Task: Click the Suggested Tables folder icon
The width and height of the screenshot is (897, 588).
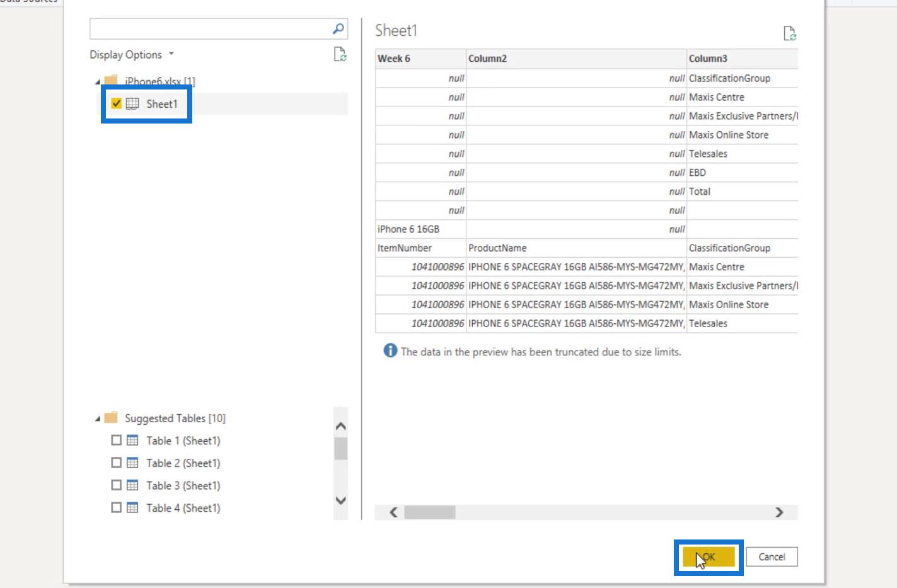Action: (x=111, y=418)
